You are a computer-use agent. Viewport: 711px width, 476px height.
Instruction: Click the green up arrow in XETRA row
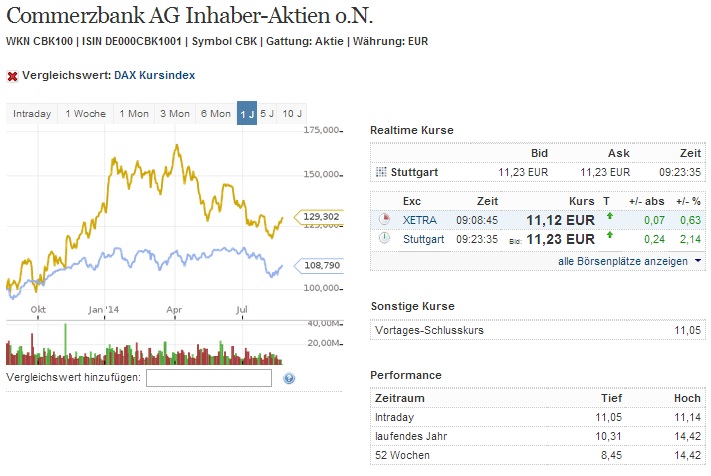[609, 218]
